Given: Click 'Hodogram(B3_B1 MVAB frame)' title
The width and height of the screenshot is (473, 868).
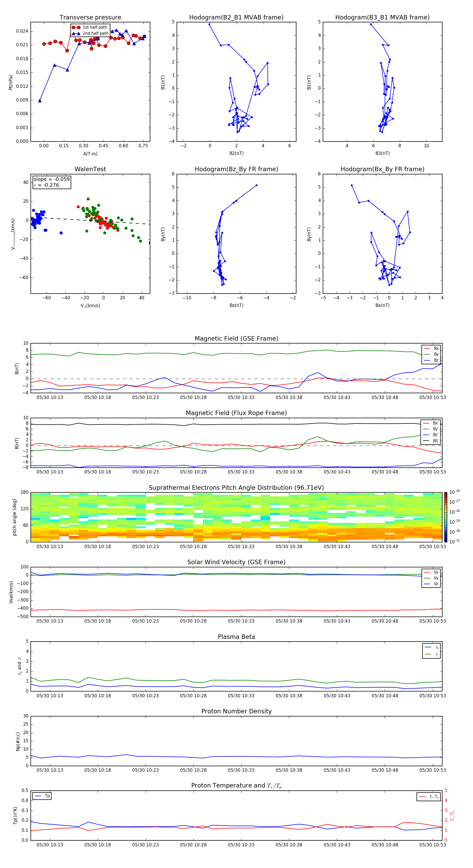Looking at the screenshot, I should (x=382, y=17).
